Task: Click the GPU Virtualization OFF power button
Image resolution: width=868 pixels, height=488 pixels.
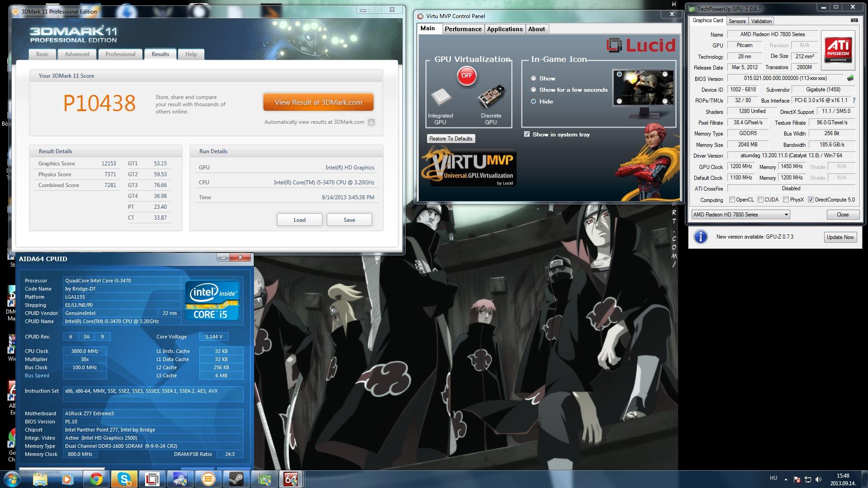Action: coord(467,75)
